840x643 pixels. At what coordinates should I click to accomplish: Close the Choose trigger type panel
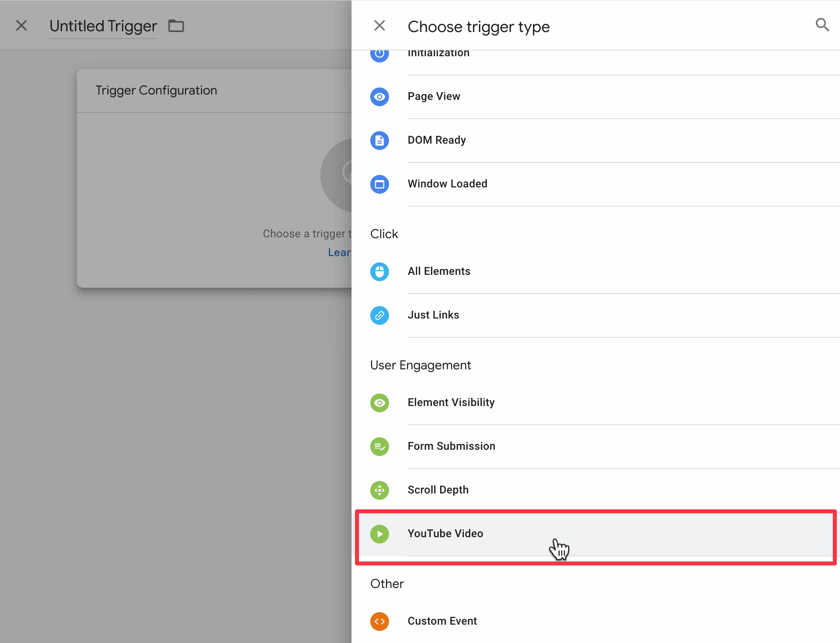379,26
